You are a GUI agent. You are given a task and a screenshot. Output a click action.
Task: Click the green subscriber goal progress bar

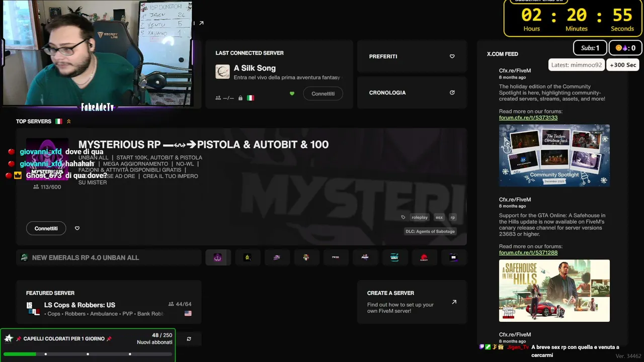tap(89, 354)
